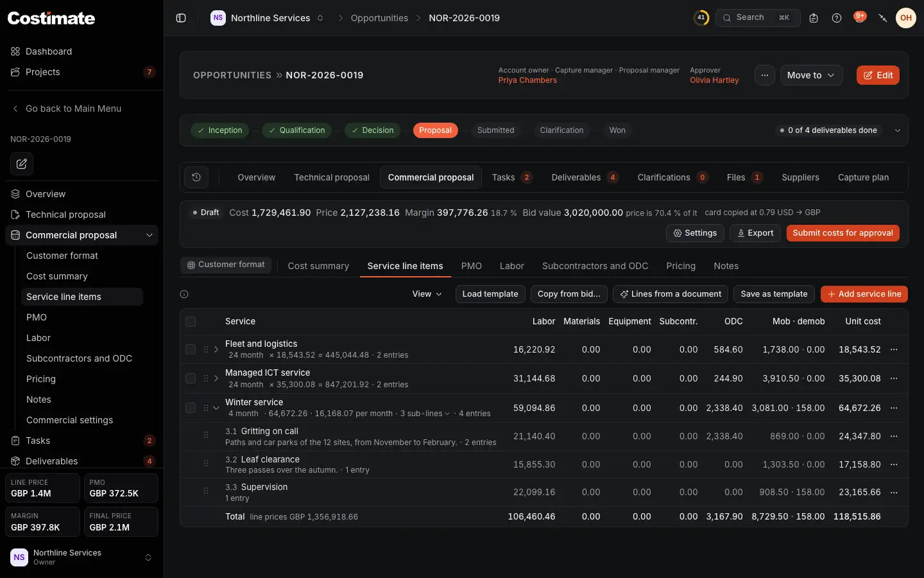Open the history clock icon beside Overview
Screen dimensions: 924x578
point(196,177)
